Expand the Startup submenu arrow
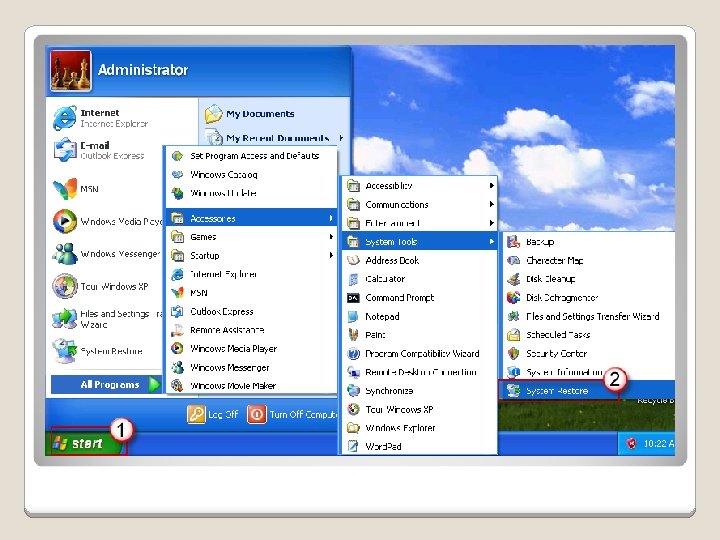The image size is (720, 540). (331, 255)
